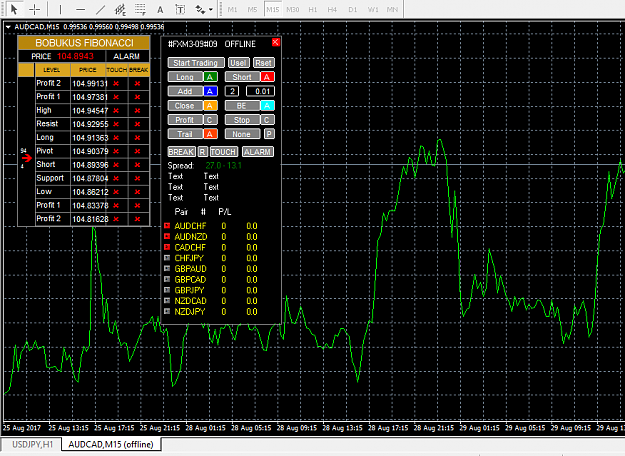Switch to M15 timeframe

pos(273,9)
